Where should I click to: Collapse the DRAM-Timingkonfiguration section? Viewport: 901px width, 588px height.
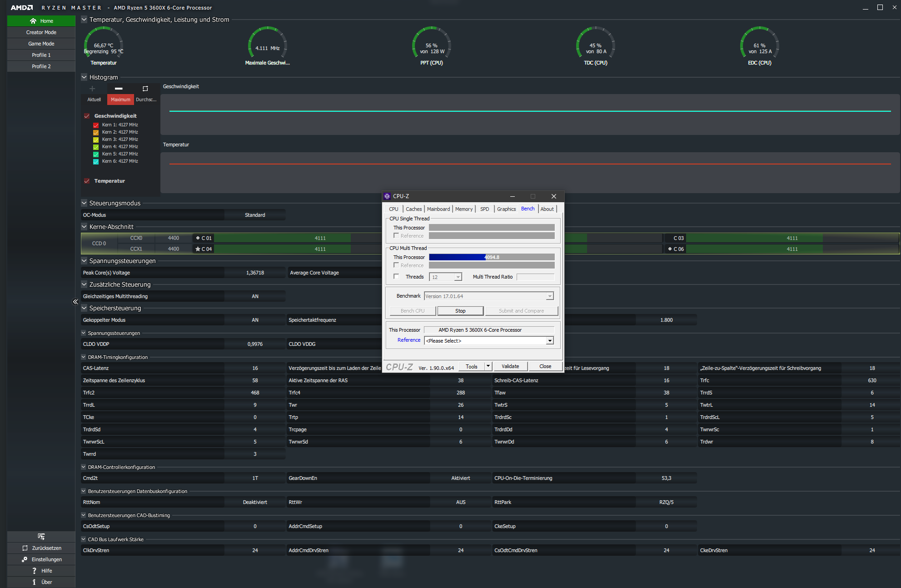click(84, 357)
